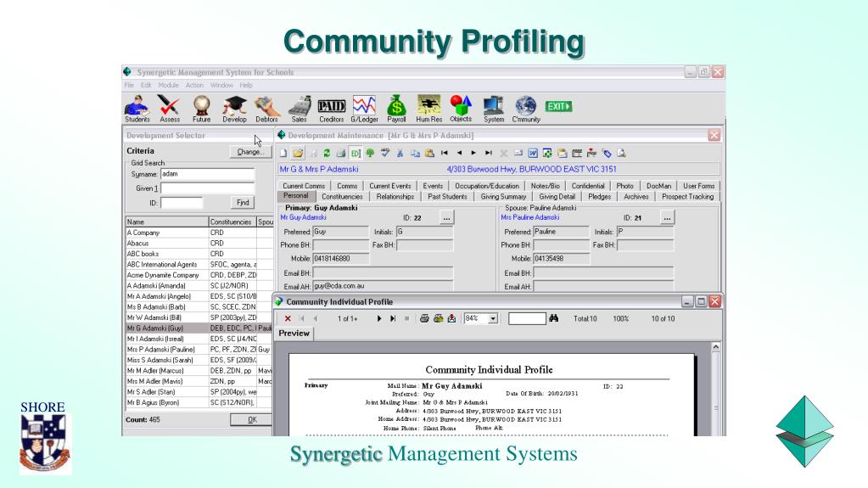Viewport: 868px width, 488px height.
Task: Click the Given 1 input field
Action: click(x=207, y=188)
